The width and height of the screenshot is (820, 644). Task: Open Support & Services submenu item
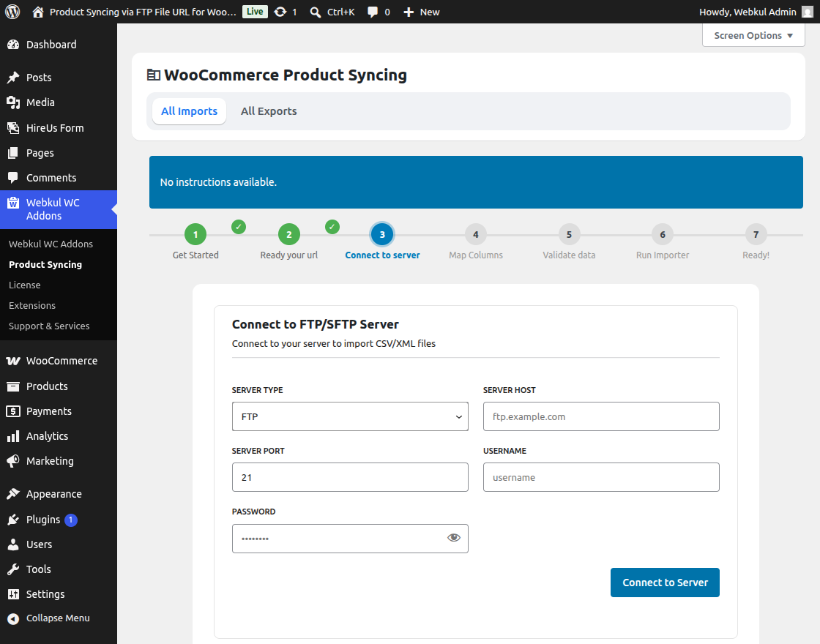[49, 326]
